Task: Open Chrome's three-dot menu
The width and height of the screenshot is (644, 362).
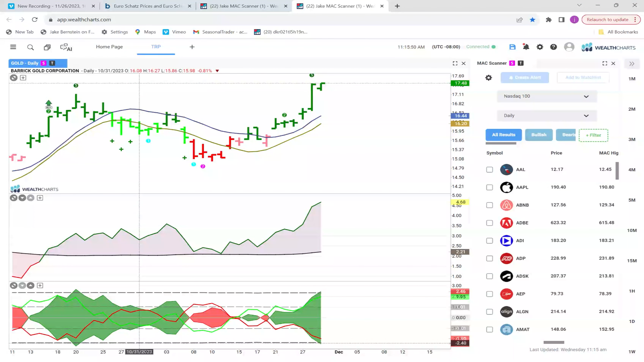Action: 635,20
